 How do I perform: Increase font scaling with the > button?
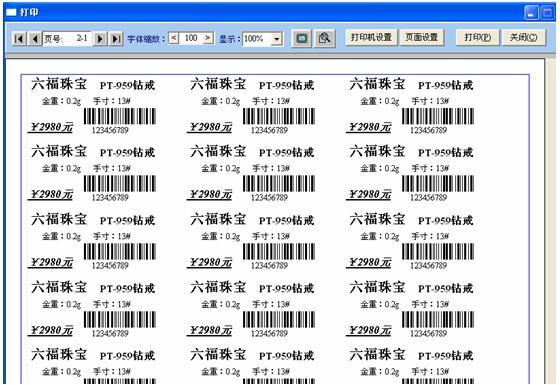(x=208, y=38)
